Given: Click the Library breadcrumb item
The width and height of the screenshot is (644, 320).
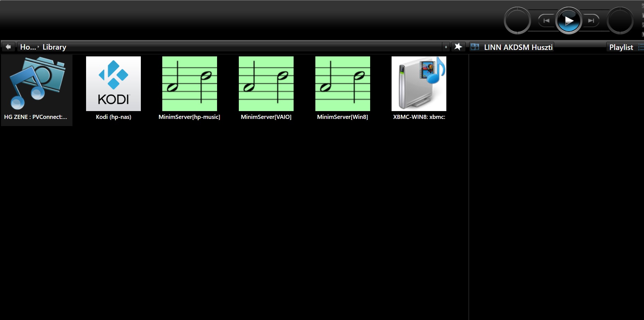Looking at the screenshot, I should click(x=54, y=47).
